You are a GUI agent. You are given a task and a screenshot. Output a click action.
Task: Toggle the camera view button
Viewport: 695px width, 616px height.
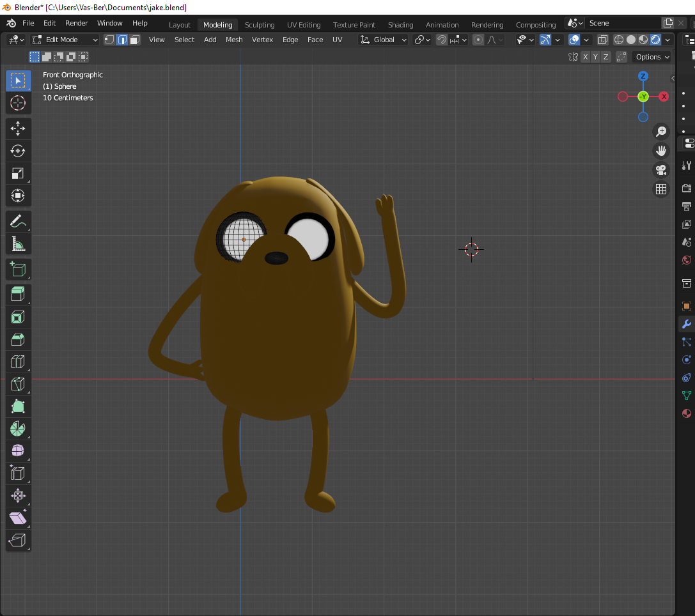click(661, 170)
